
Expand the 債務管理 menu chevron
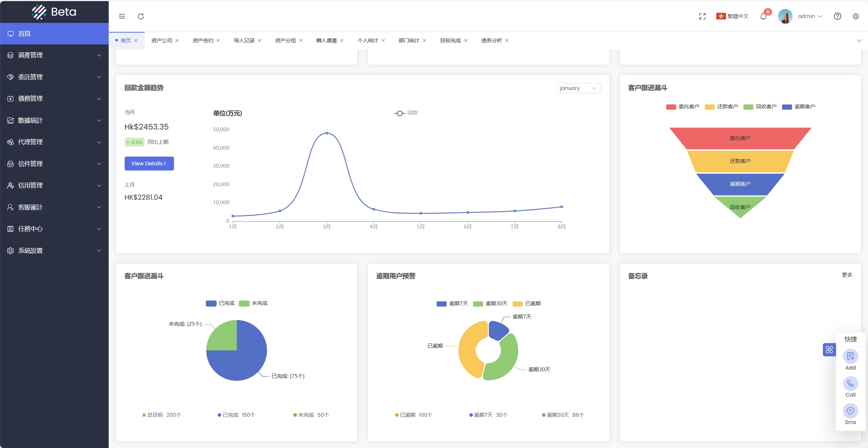[x=99, y=99]
